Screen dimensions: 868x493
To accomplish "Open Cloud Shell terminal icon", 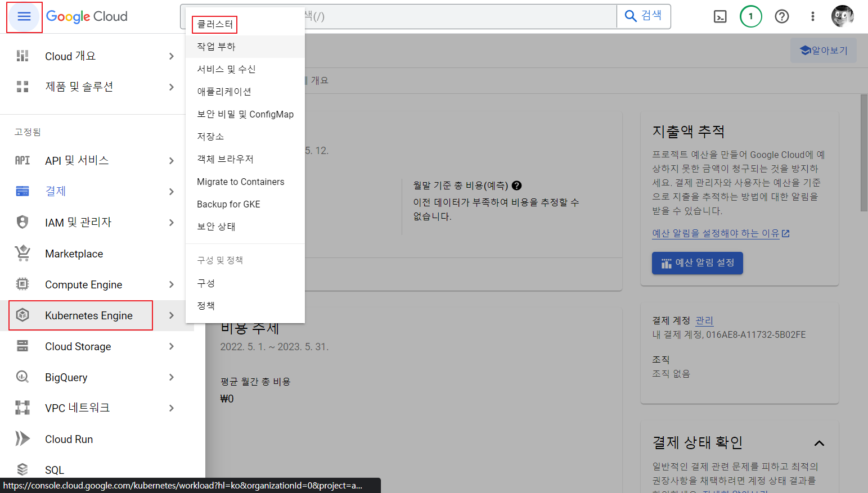I will point(720,17).
